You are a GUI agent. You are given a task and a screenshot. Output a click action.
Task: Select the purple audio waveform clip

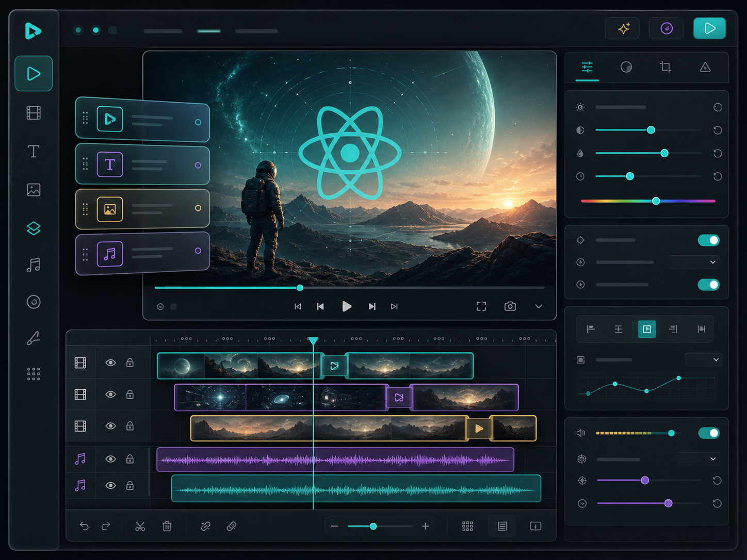(335, 459)
